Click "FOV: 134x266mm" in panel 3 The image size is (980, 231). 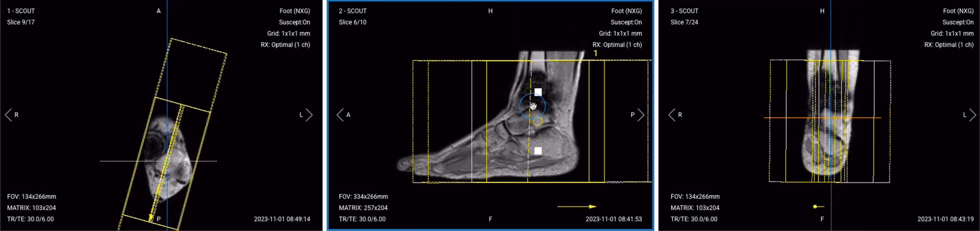coord(695,196)
